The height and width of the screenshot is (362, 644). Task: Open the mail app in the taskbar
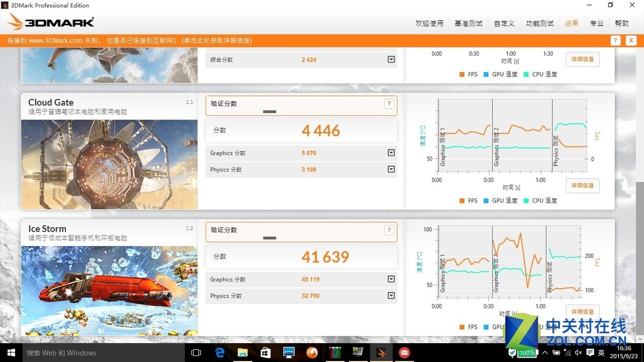[404, 352]
